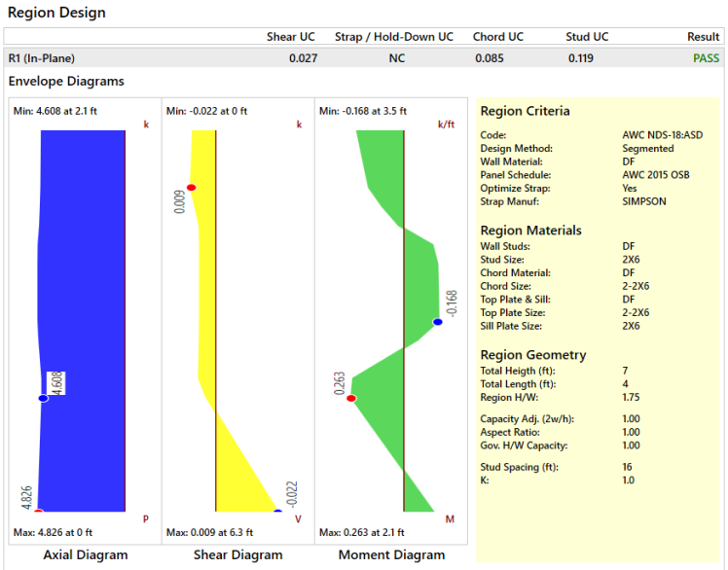This screenshot has height=570, width=728.
Task: Click the Region Criteria heading
Action: [526, 111]
